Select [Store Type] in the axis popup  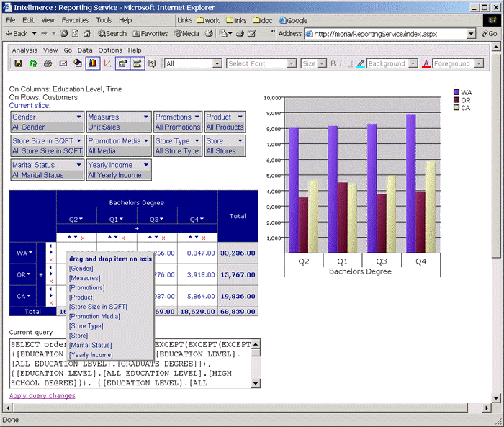(x=86, y=326)
